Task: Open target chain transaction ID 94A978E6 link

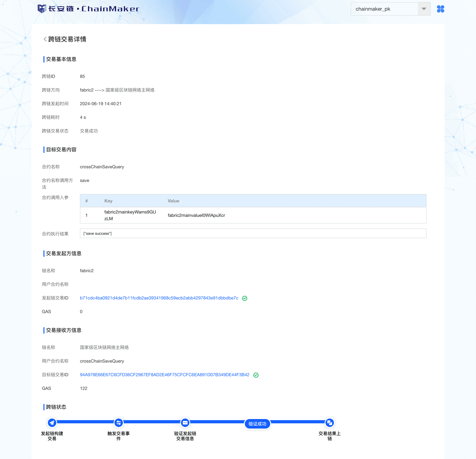Action: (164, 375)
